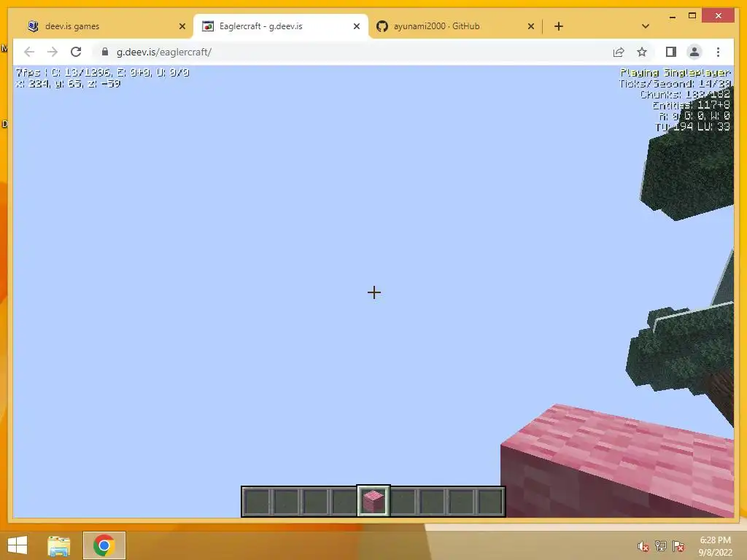Click the muted volume tray icon

coord(643,546)
